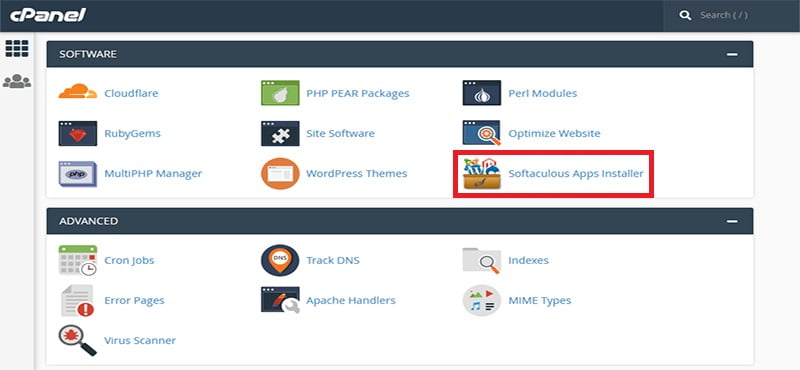Click the MultiPHP Manager php icon

pyautogui.click(x=78, y=174)
